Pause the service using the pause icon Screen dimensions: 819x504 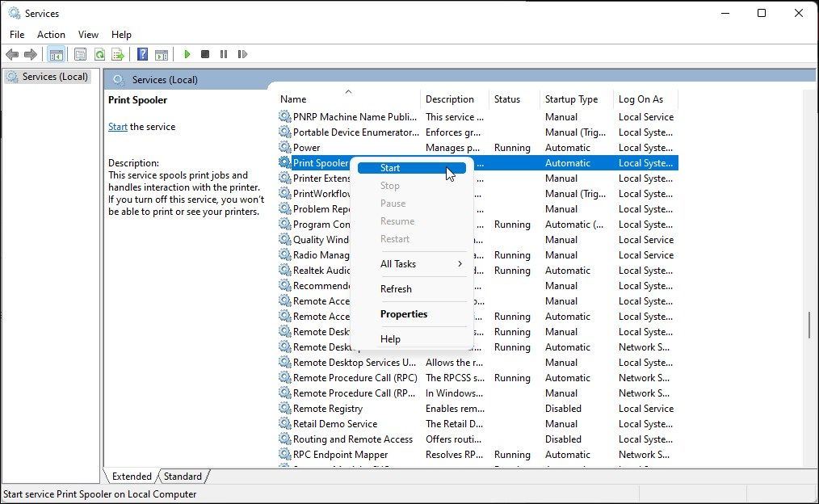tap(224, 54)
